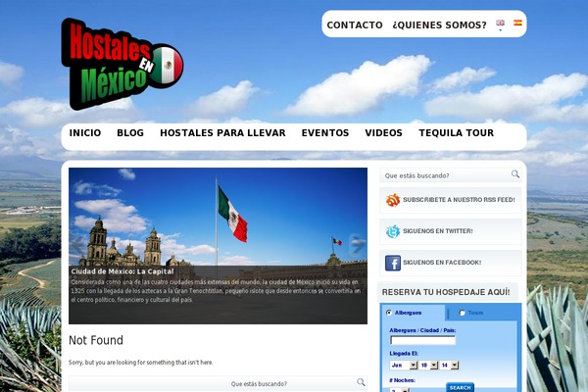Screen dimensions: 588x392
Task: Open the EVENTOS menu item
Action: 325,133
